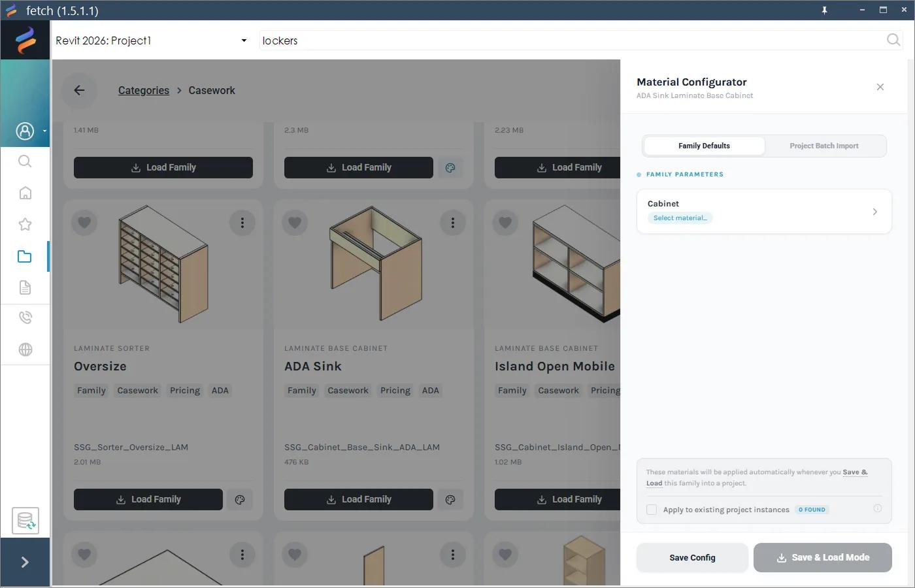
Task: Favorite the Oversize laminate sorter
Action: [84, 223]
